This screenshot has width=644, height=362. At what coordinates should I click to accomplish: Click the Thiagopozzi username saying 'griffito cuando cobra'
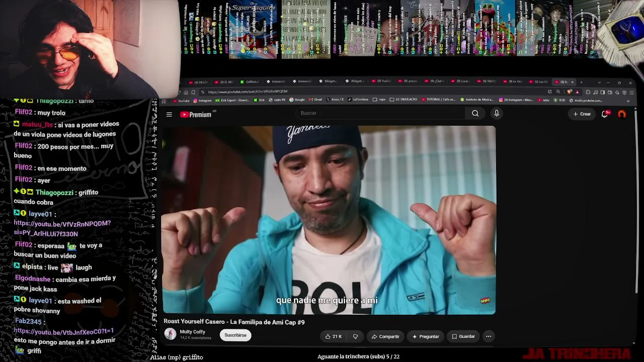coord(54,193)
